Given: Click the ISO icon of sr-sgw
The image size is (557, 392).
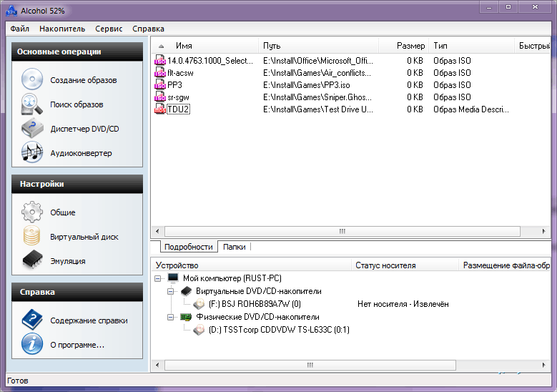Looking at the screenshot, I should 160,97.
